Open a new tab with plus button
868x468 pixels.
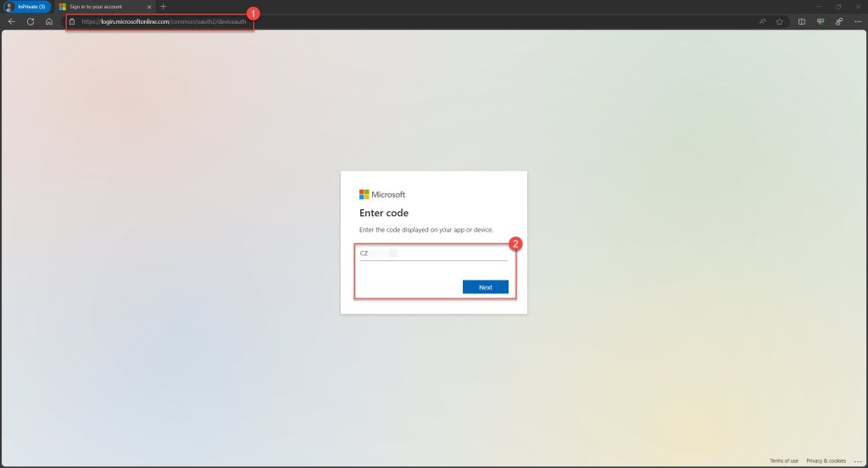pos(164,6)
